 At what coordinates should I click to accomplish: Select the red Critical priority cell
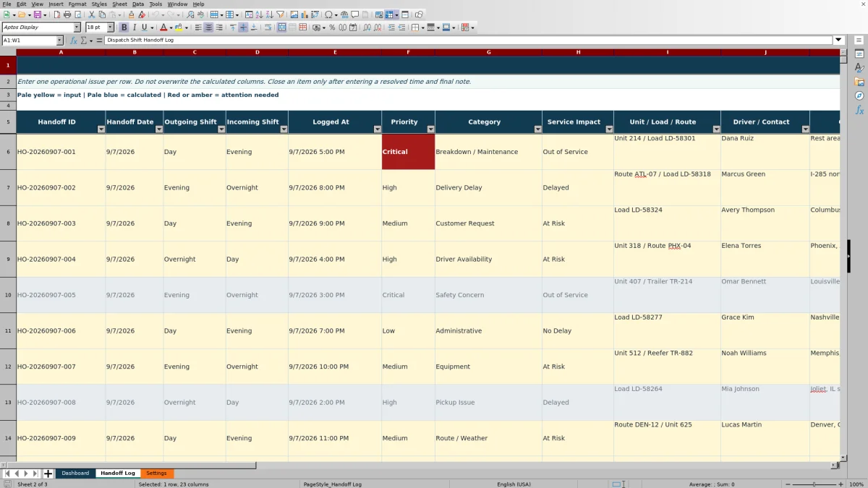(x=408, y=152)
